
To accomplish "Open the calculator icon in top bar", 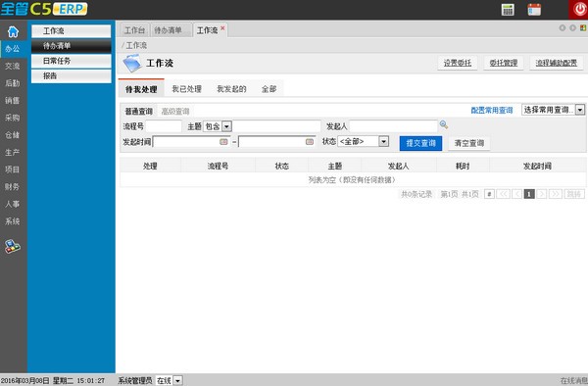I will pos(508,10).
